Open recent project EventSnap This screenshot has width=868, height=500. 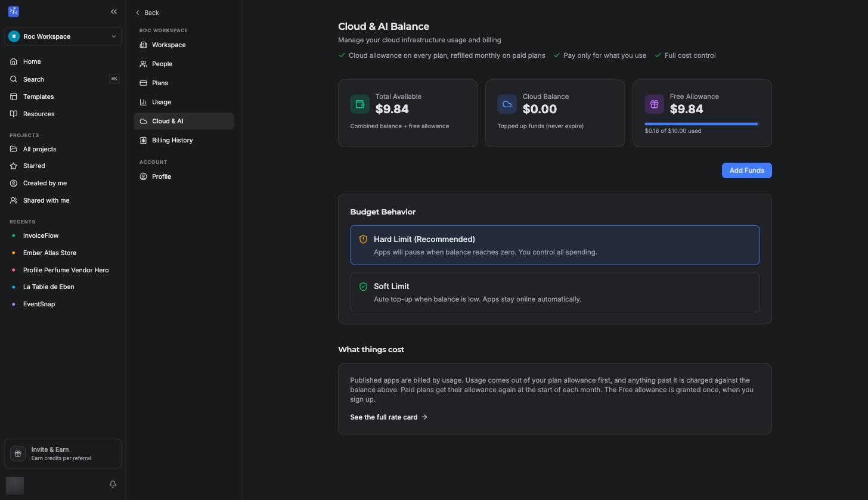[63, 304]
